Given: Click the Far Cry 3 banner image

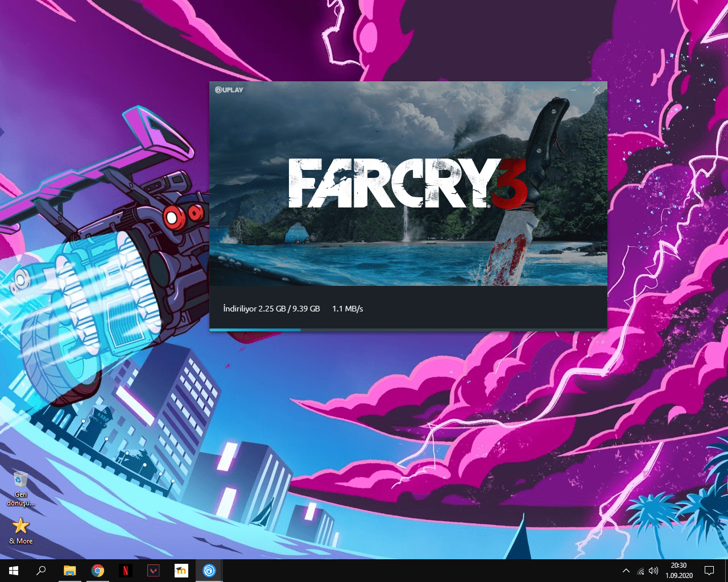Looking at the screenshot, I should (408, 184).
